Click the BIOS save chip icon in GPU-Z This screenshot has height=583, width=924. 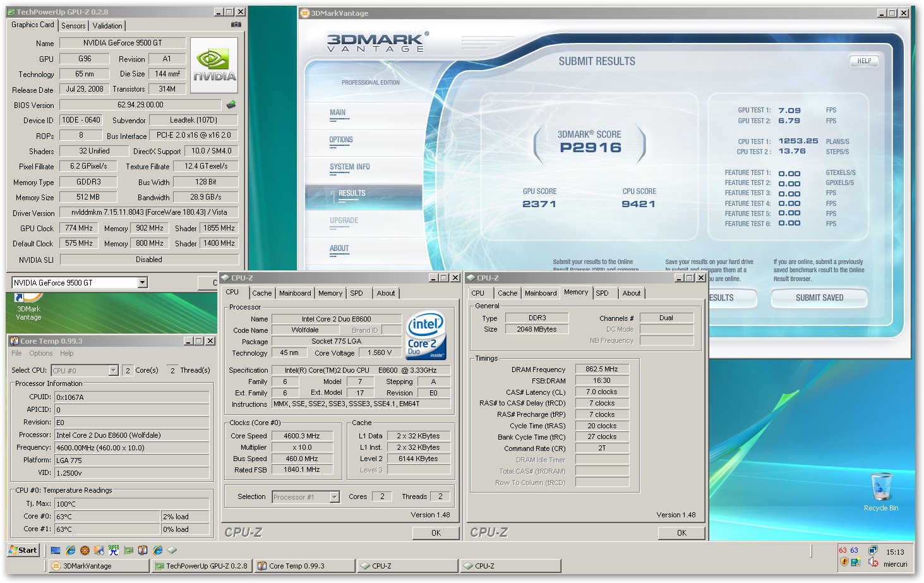click(x=231, y=105)
